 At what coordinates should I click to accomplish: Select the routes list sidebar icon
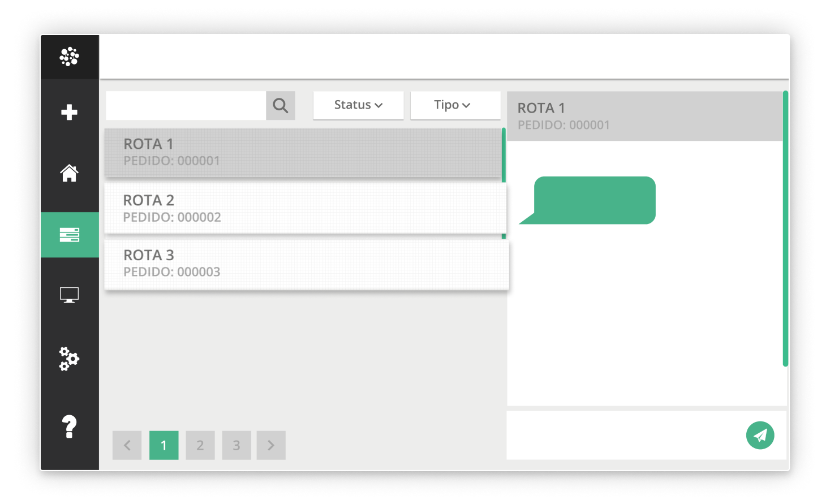click(70, 235)
